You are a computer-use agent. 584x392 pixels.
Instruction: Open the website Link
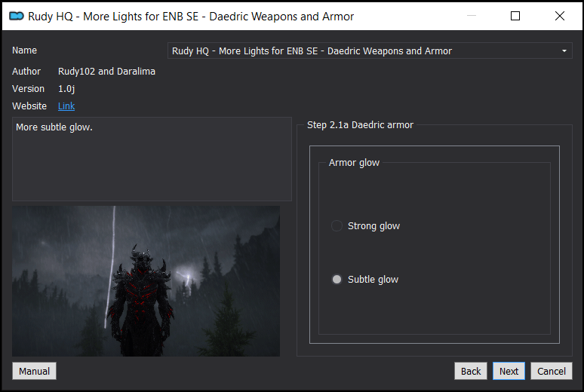click(66, 106)
